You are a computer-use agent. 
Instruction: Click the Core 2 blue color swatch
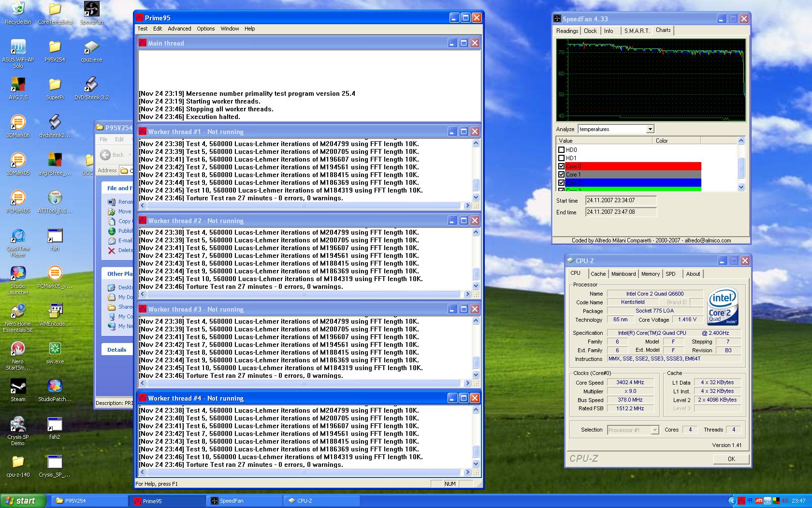point(633,183)
